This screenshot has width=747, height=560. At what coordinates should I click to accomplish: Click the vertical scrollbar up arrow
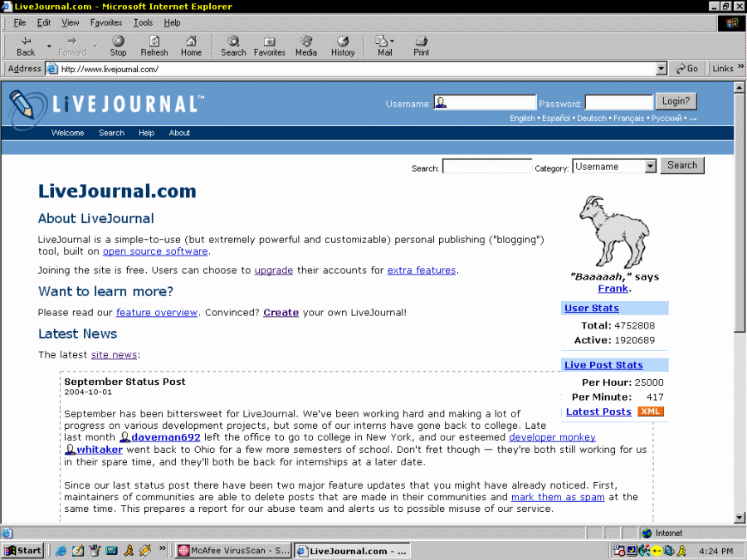pyautogui.click(x=740, y=88)
